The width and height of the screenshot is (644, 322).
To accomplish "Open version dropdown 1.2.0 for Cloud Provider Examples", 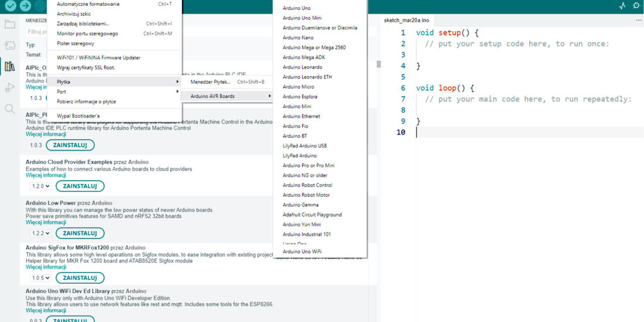I will 40,186.
